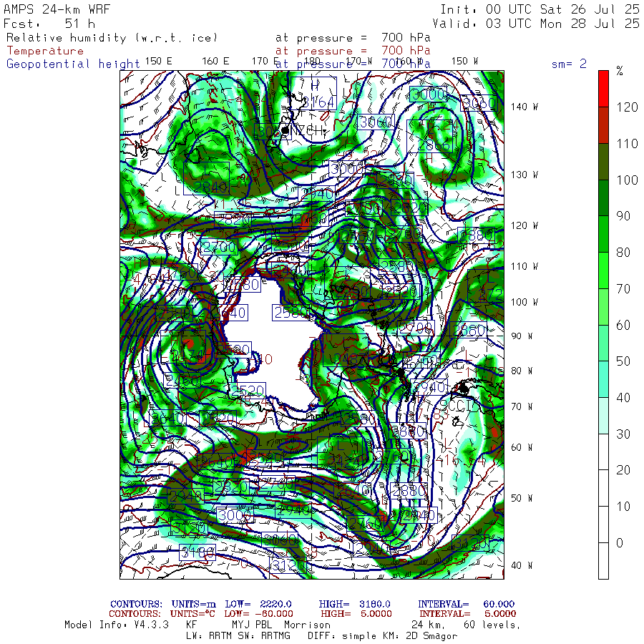Click the turquoise 40–50 colorbar band
This screenshot has height=644, width=644.
(x=603, y=379)
